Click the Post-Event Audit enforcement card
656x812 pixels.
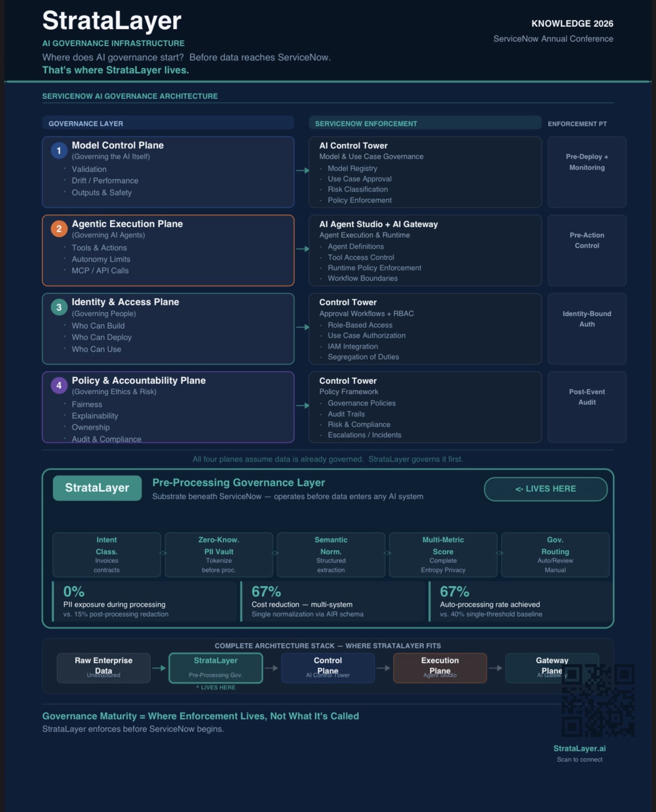587,407
